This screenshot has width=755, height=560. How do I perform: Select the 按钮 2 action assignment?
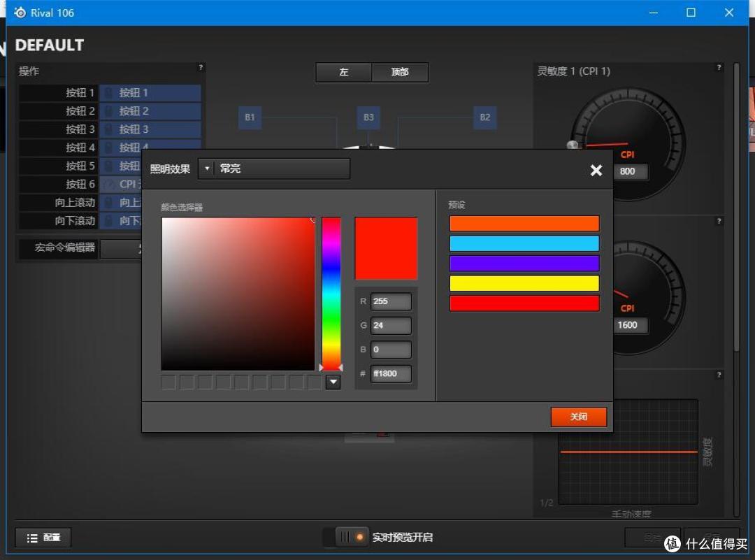150,111
